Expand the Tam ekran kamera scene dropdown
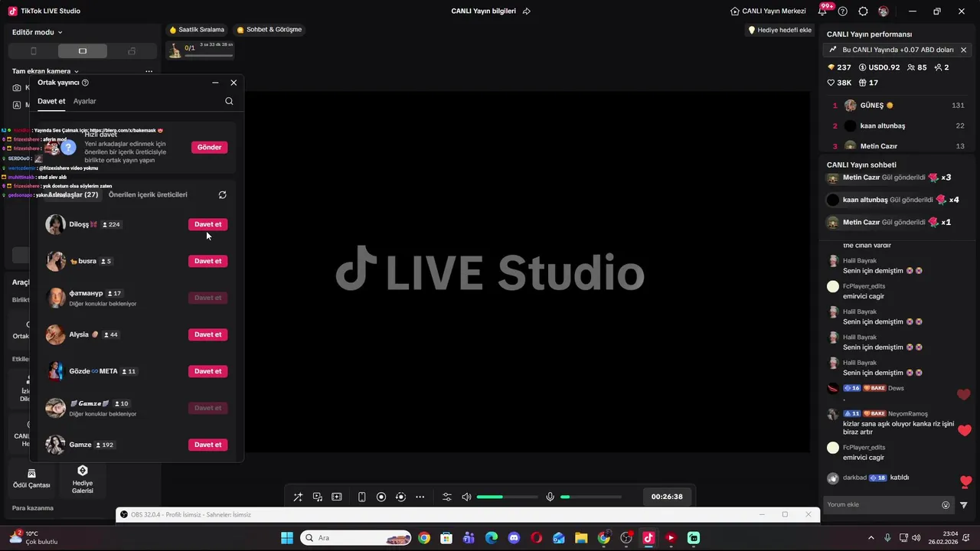980x551 pixels. (x=45, y=71)
